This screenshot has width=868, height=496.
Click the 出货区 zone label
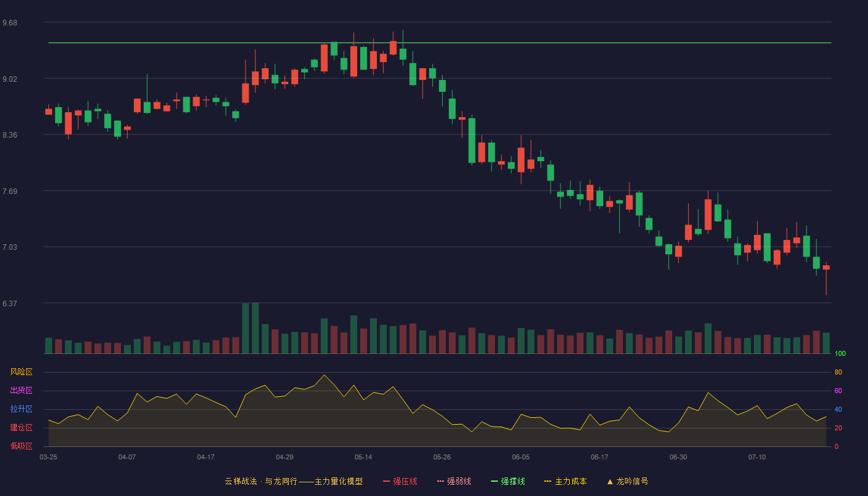[21, 391]
